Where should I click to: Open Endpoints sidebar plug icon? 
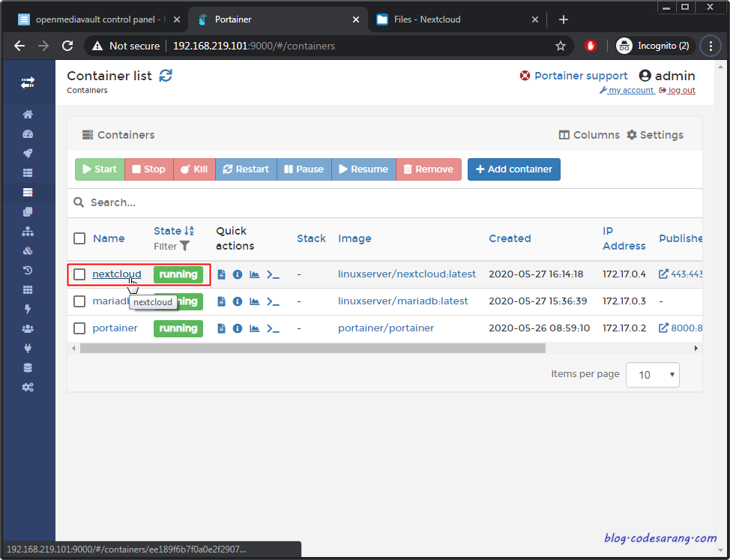28,348
